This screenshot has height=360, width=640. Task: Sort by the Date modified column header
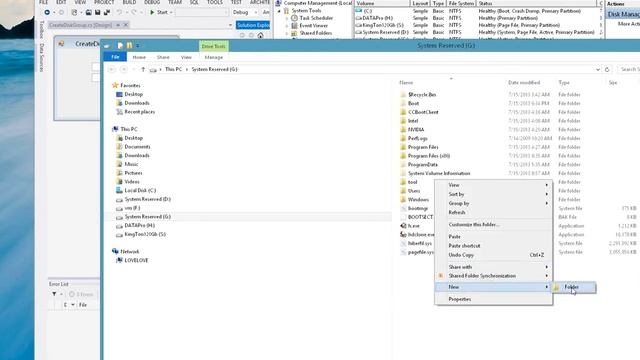pyautogui.click(x=524, y=82)
